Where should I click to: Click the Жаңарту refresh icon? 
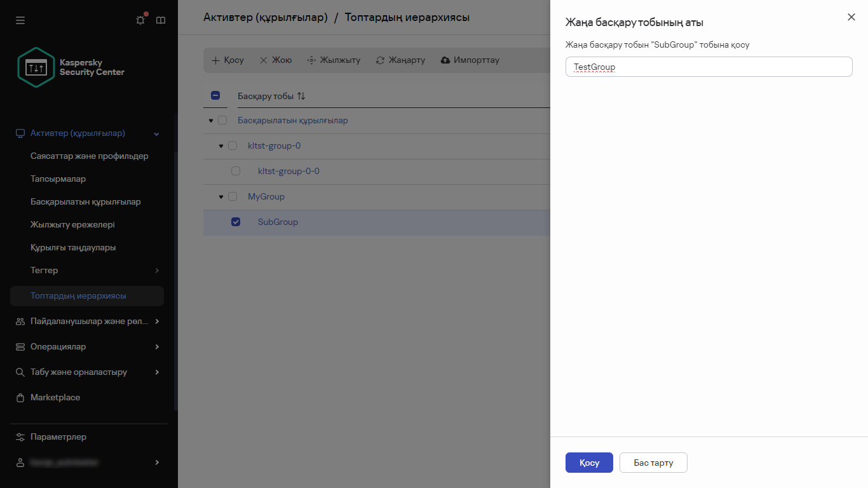coord(381,60)
